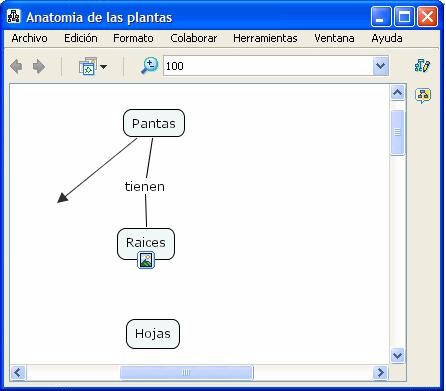Click the tienen linking phrase
The height and width of the screenshot is (391, 446).
pyautogui.click(x=145, y=186)
